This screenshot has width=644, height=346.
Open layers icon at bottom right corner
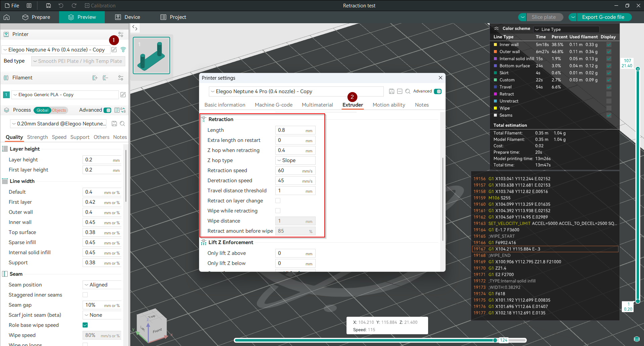point(637,339)
